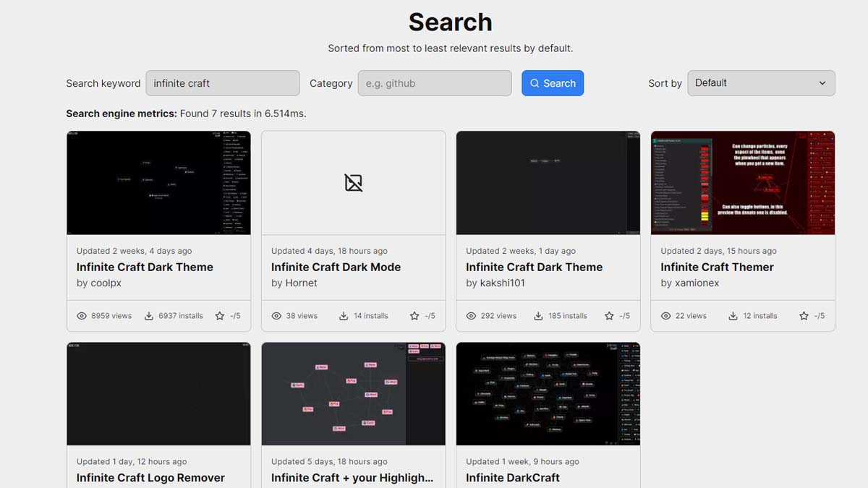868x488 pixels.
Task: Click the download icon on kakshi101's card
Action: pyautogui.click(x=538, y=316)
